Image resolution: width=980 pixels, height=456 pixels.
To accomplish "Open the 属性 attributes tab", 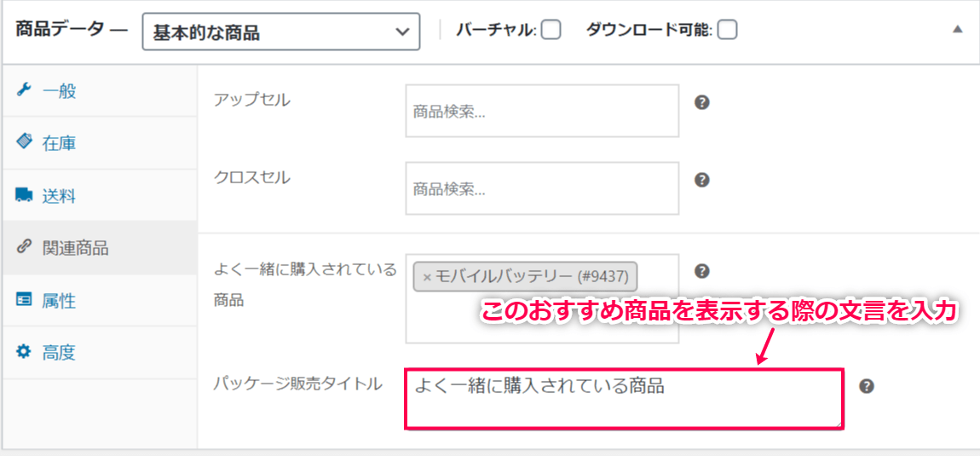I will coord(100,301).
